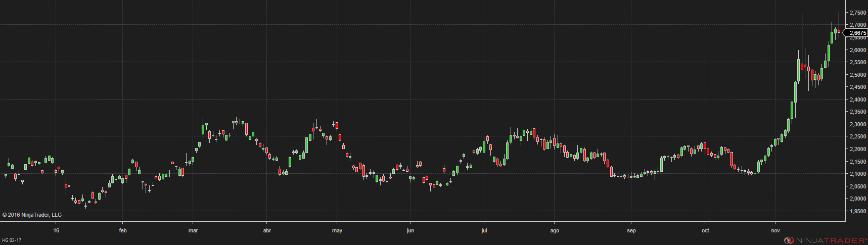Click the 'mar' month label on time axis
868x245 pixels.
pyautogui.click(x=193, y=230)
